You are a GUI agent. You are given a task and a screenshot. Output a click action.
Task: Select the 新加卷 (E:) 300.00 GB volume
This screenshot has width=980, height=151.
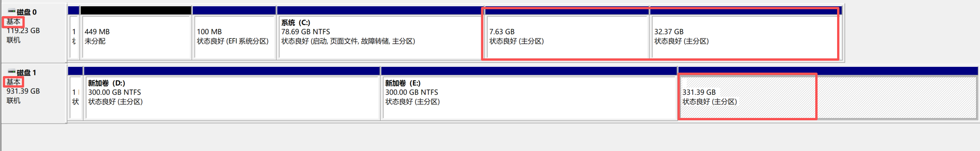(529, 98)
